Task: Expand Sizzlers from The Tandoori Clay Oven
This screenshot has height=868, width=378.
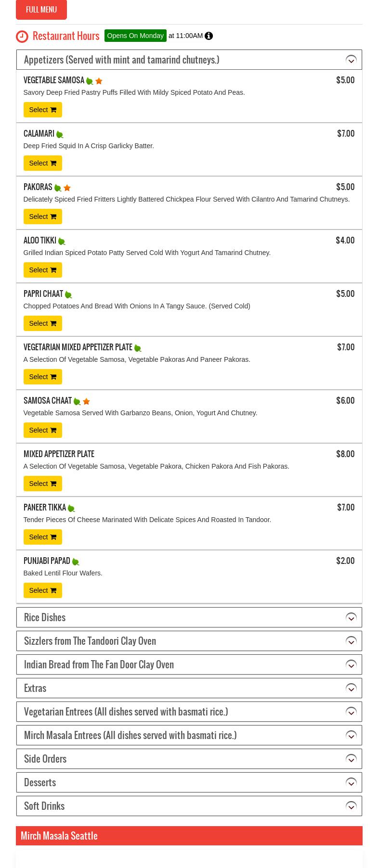Action: click(351, 641)
